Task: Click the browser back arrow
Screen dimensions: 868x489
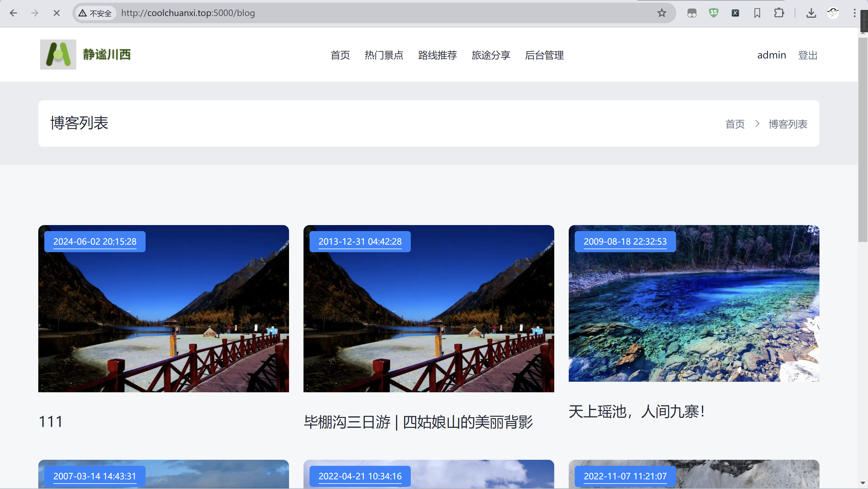Action: pos(13,13)
